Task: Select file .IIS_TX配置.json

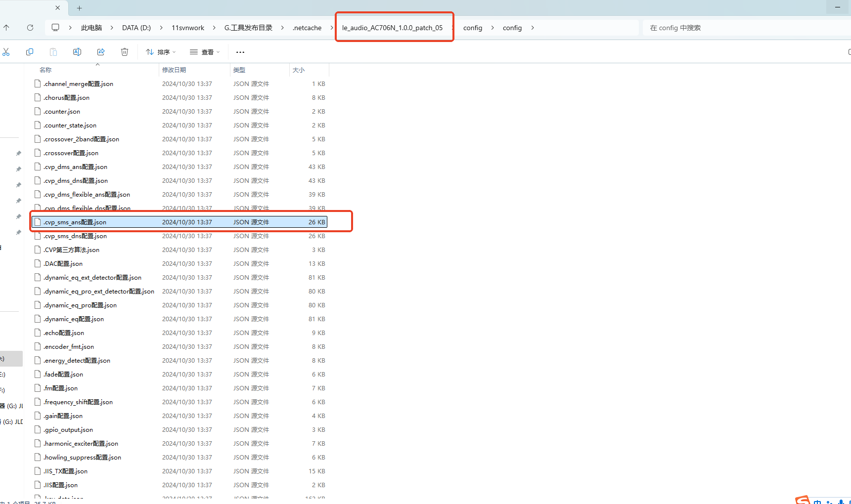Action: pos(179,471)
